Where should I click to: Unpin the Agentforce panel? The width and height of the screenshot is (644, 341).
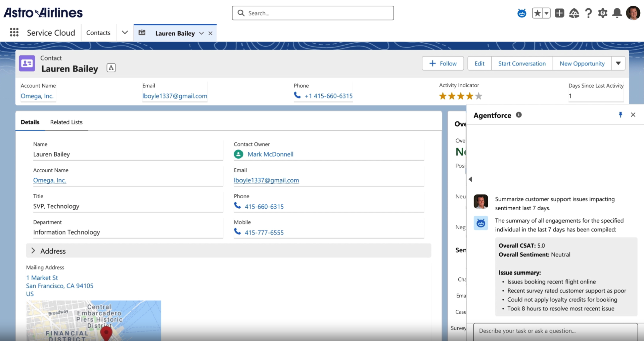tap(620, 115)
